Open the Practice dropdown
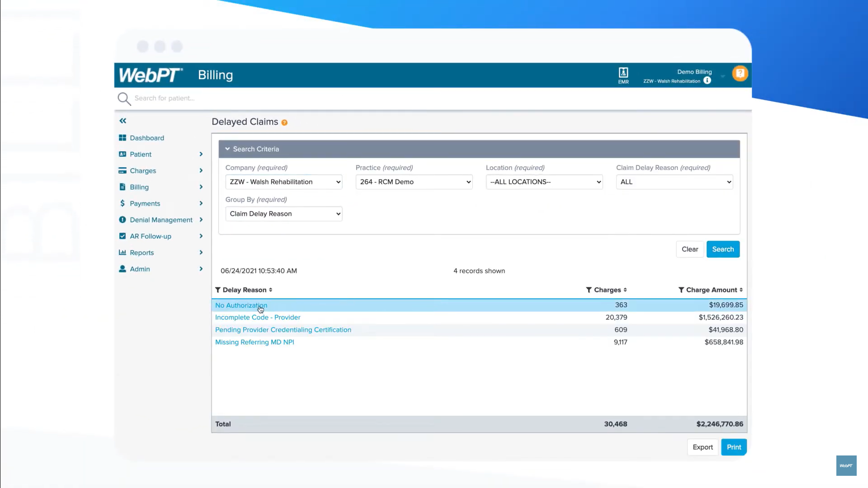868x488 pixels. click(x=414, y=182)
